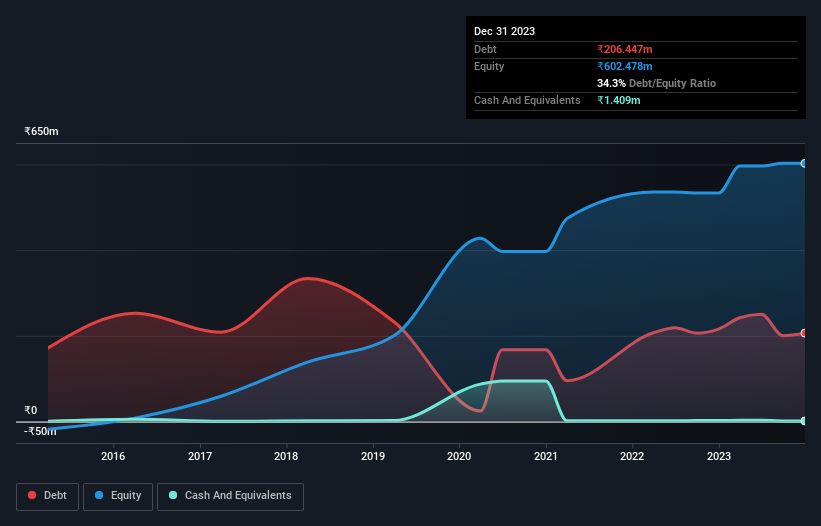Click the ₹602.478m equity value
The width and height of the screenshot is (821, 526).
[x=625, y=66]
